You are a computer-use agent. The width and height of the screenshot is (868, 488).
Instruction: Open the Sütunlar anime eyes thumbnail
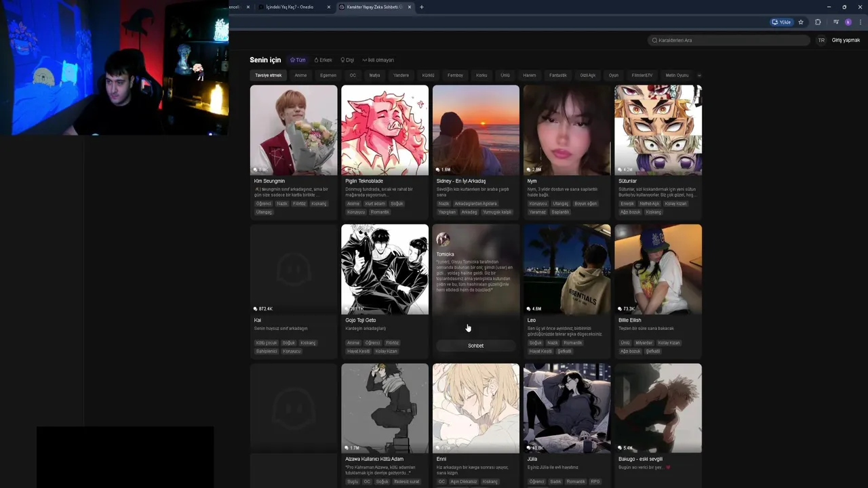coord(658,130)
